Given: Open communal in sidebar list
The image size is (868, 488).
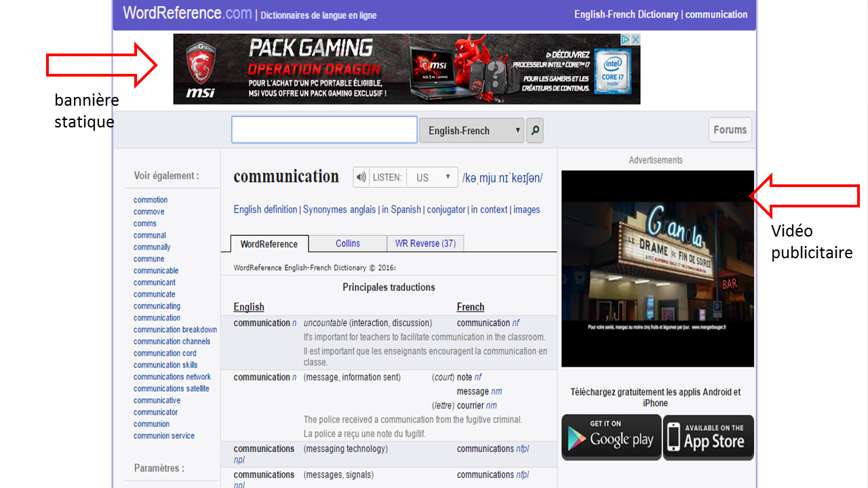Looking at the screenshot, I should [150, 235].
